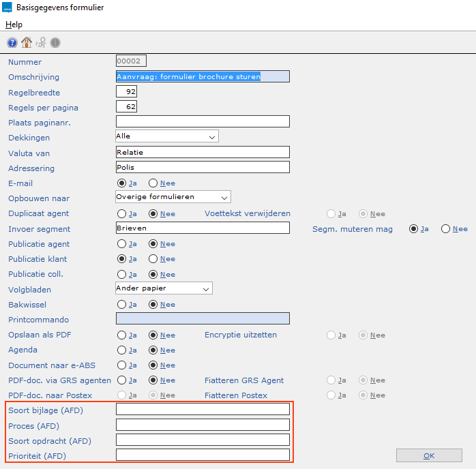Open the Help menu

tap(14, 25)
